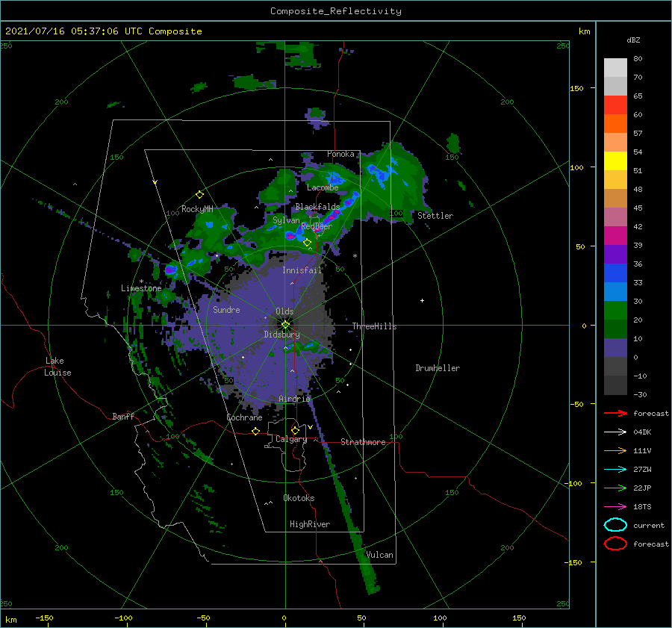Click the red forecast ellipse legend icon
672x628 pixels.
(x=615, y=544)
